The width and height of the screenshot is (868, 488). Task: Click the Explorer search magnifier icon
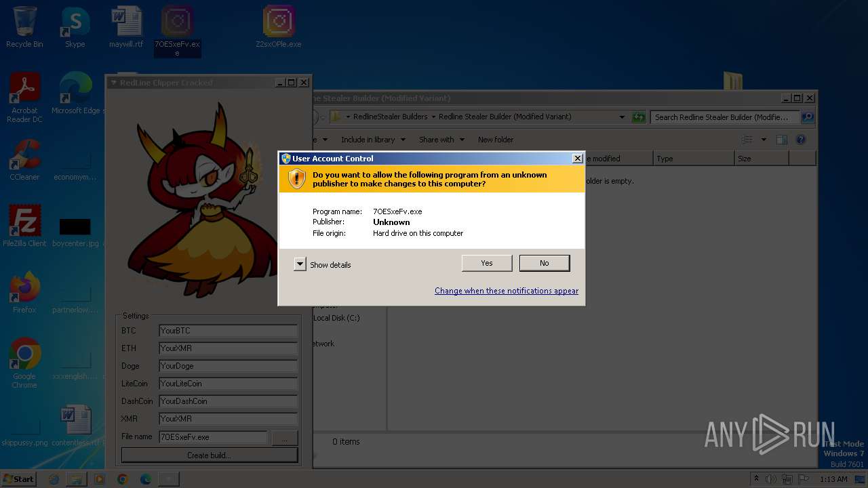(807, 117)
